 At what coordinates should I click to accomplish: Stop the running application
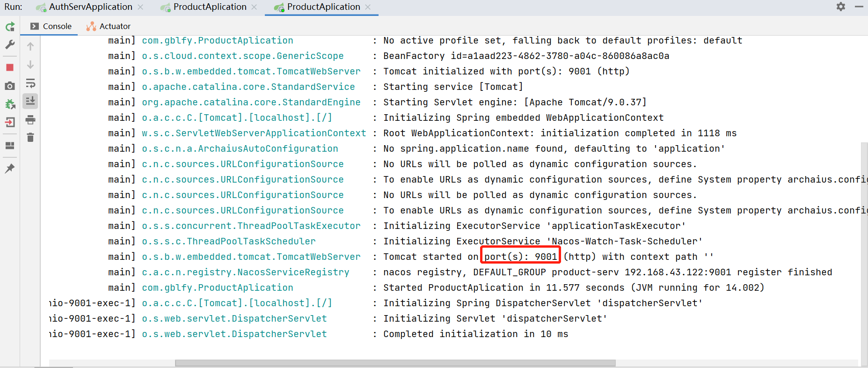point(10,67)
